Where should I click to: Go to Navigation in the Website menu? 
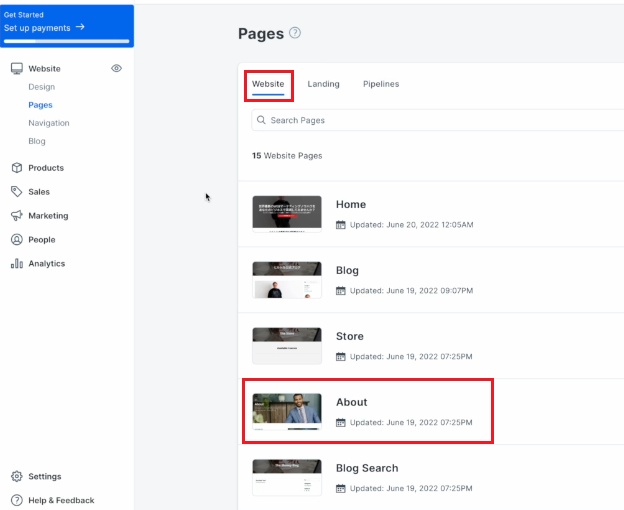pos(49,123)
